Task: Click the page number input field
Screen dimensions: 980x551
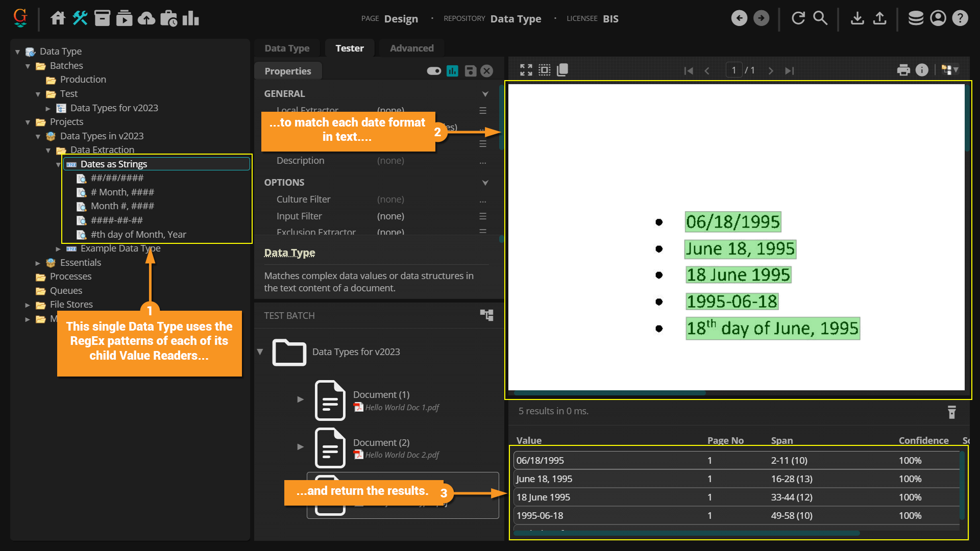Action: [733, 70]
